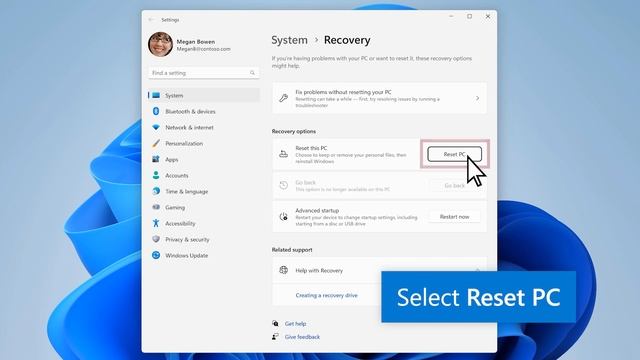
Task: Open Privacy & security settings
Action: (204, 240)
